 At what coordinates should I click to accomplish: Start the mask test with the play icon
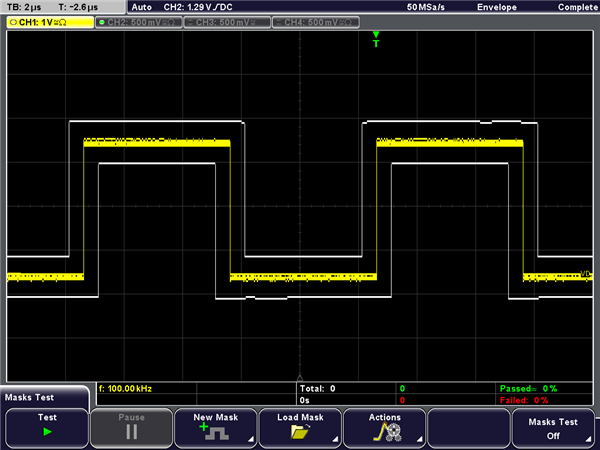click(47, 434)
